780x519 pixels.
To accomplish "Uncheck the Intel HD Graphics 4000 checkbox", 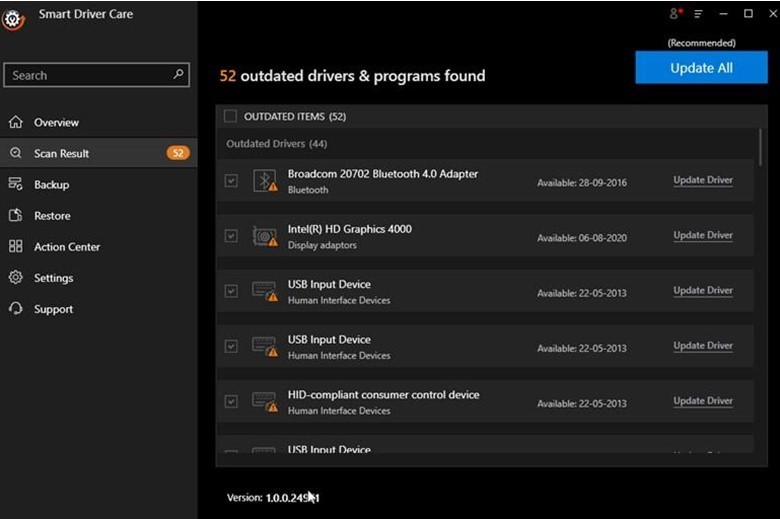I will pyautogui.click(x=231, y=236).
